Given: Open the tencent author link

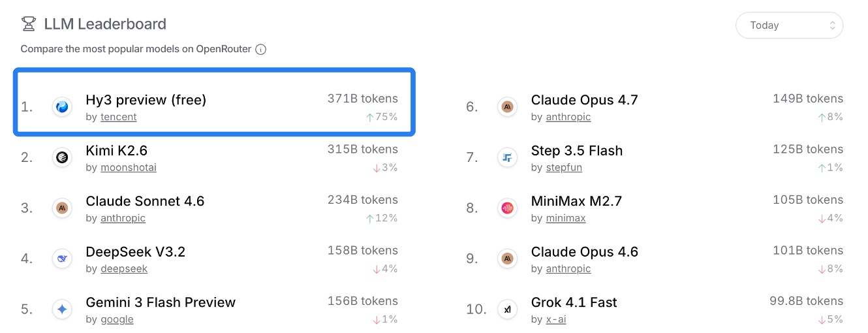Looking at the screenshot, I should 118,117.
